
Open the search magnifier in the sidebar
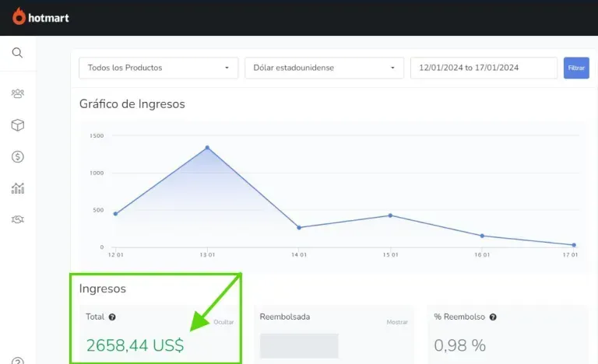pyautogui.click(x=17, y=53)
